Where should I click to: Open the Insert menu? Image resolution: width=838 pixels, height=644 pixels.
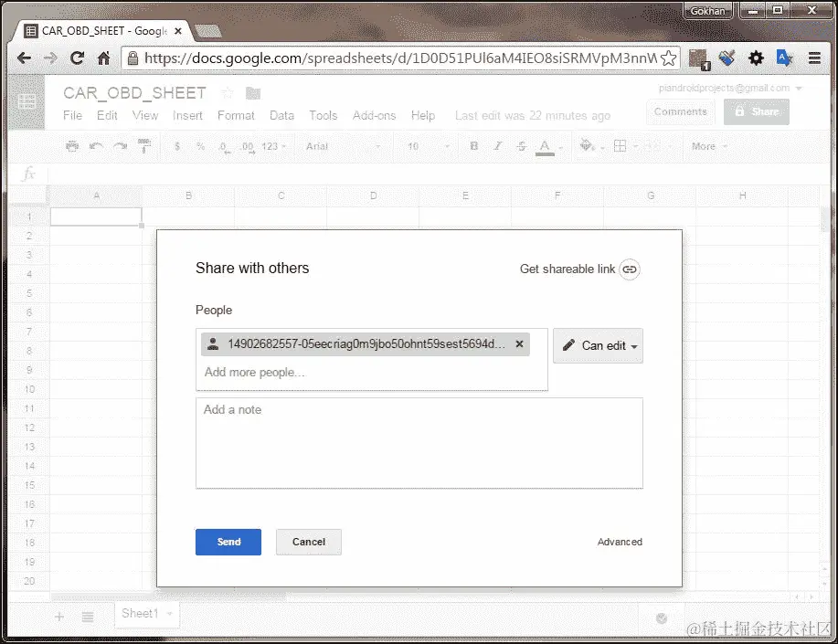[187, 115]
